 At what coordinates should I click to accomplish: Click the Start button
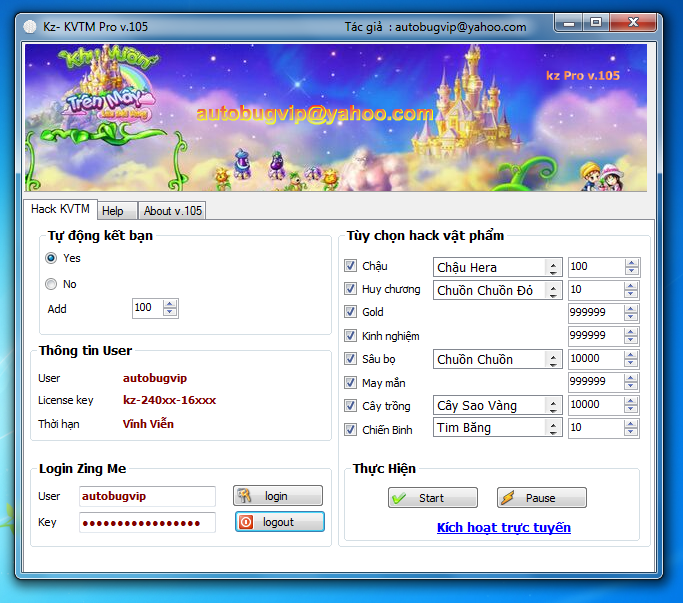click(x=433, y=498)
